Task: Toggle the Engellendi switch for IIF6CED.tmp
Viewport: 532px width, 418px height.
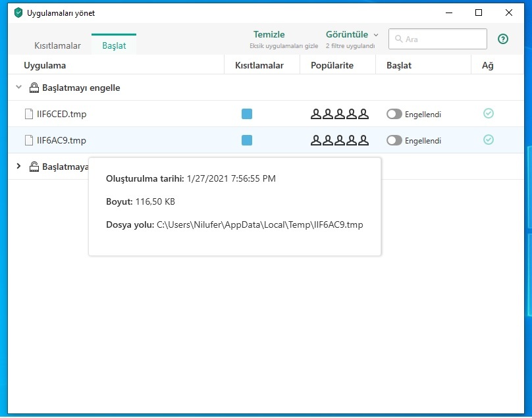Action: 394,114
